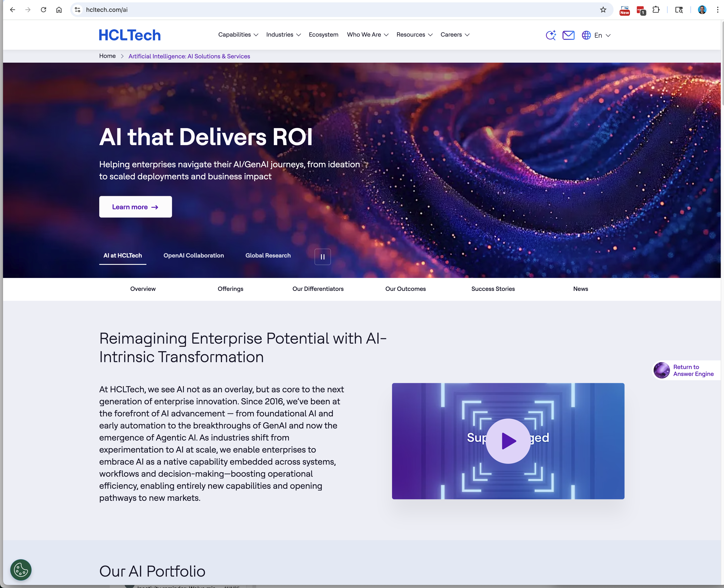This screenshot has width=724, height=588.
Task: Jump to Our Differentiators section
Action: (x=318, y=289)
